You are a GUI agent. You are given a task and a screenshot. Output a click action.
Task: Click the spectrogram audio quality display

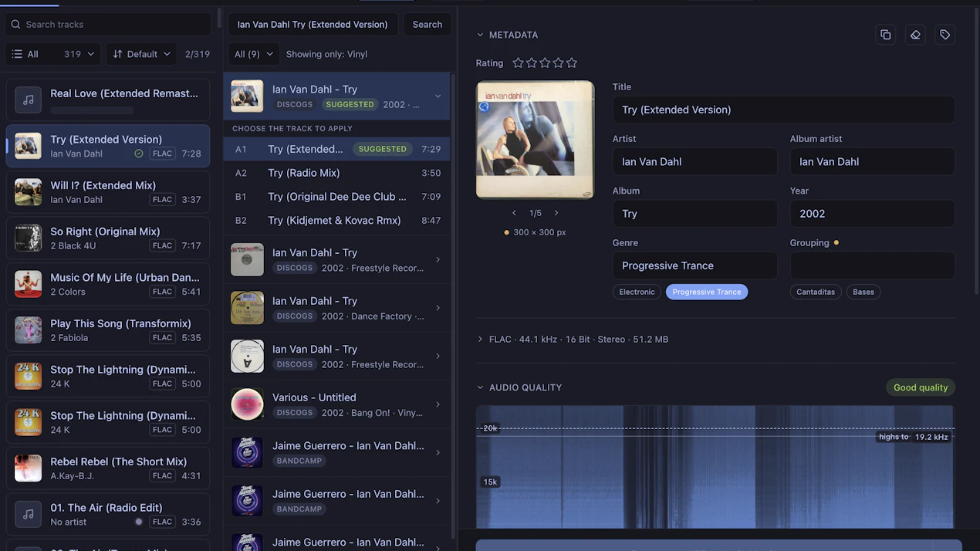[x=715, y=467]
